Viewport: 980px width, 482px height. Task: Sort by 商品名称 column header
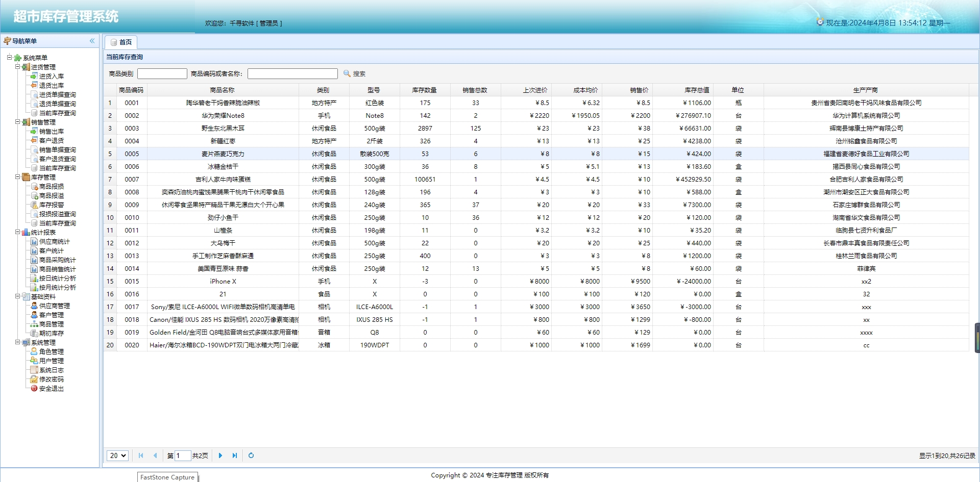[x=223, y=90]
